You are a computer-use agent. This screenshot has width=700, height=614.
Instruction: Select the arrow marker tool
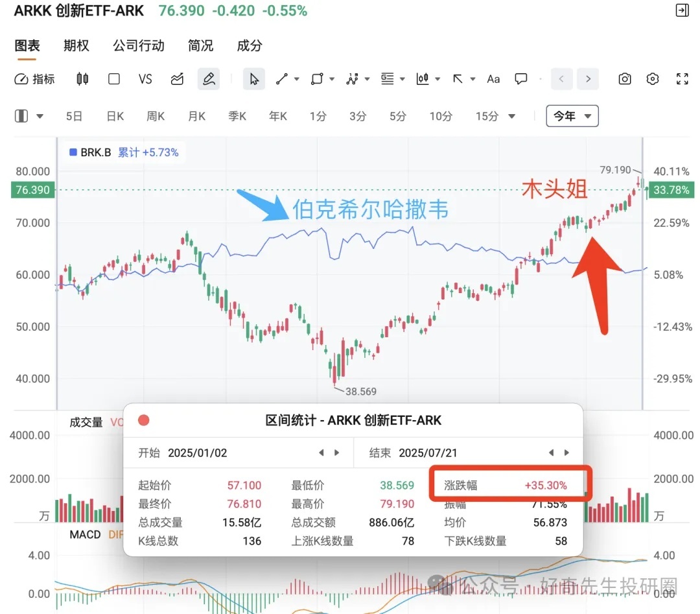(x=458, y=79)
